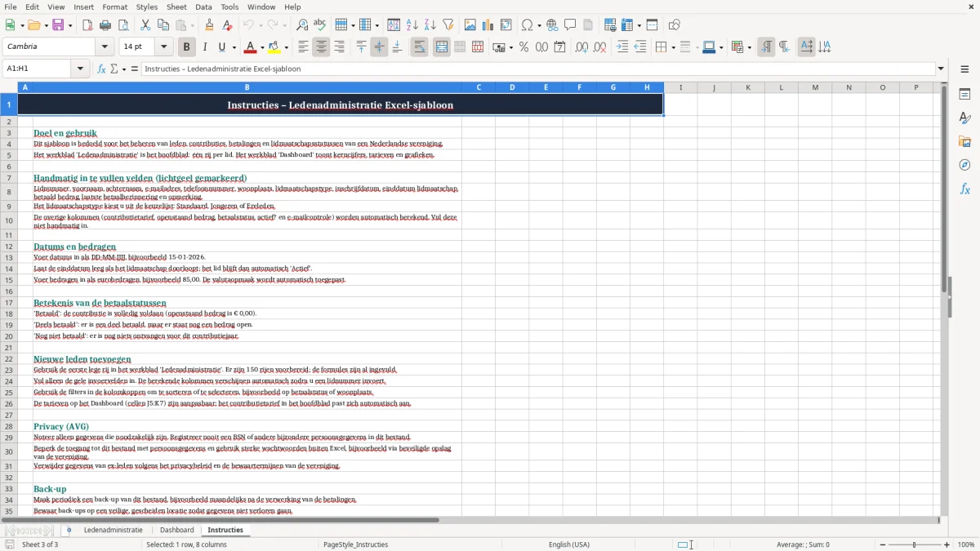Open the Function Wizard
980x551 pixels.
coord(102,69)
